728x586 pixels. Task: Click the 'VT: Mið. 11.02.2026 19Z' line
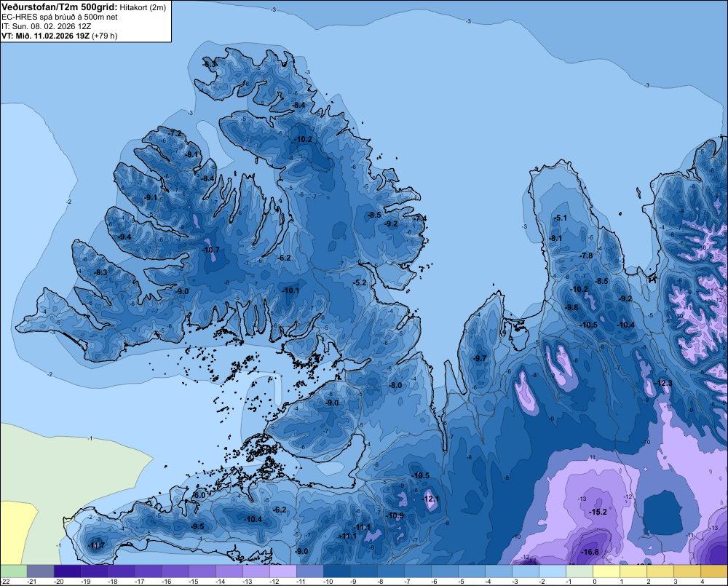[x=45, y=36]
